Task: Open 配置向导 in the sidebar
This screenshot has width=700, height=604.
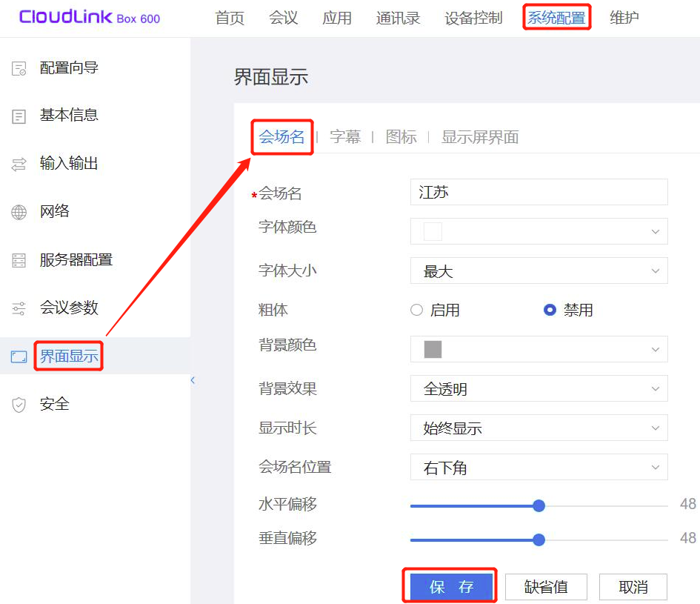Action: (x=69, y=68)
